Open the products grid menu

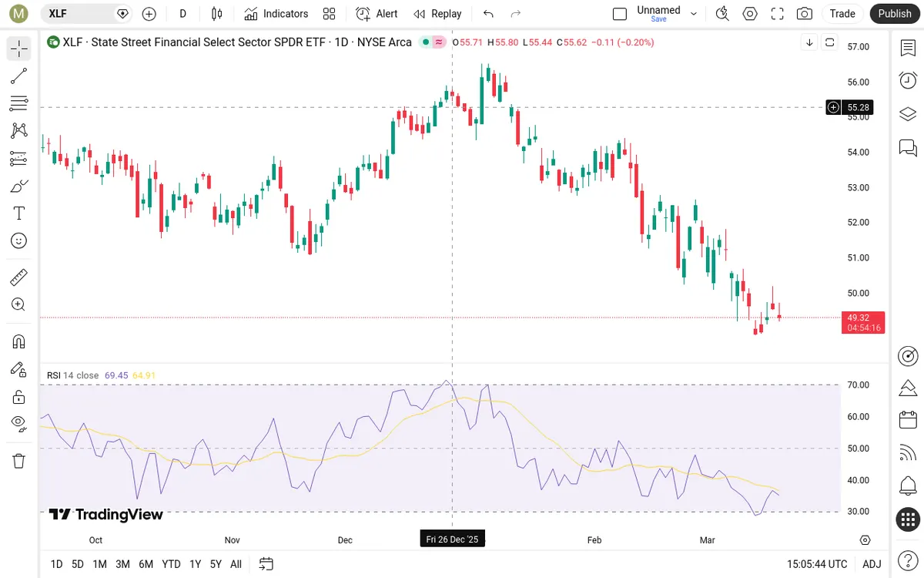908,519
